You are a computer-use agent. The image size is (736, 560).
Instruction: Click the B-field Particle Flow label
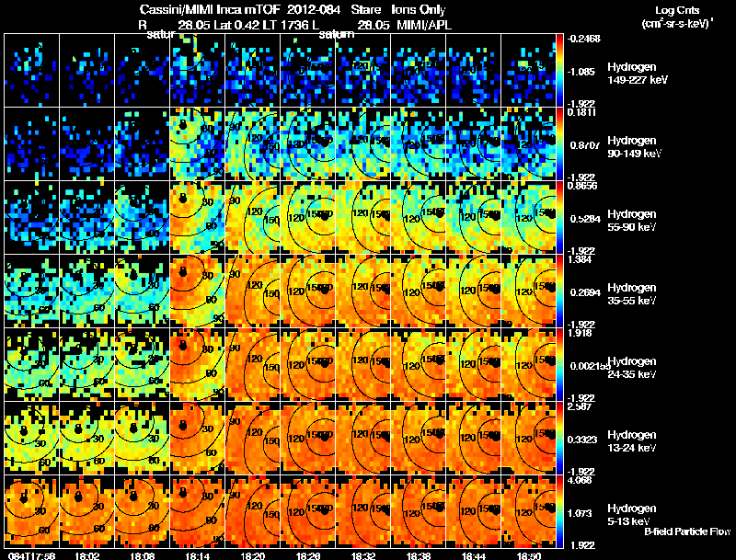(x=687, y=531)
